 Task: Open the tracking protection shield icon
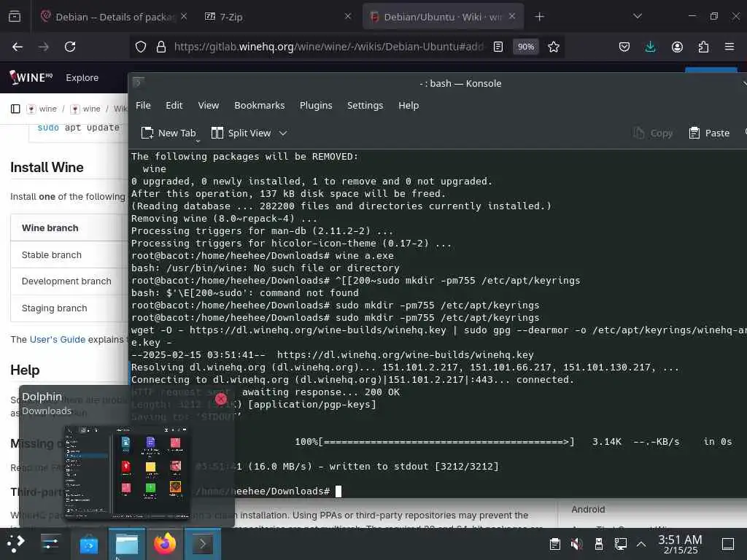click(x=141, y=47)
